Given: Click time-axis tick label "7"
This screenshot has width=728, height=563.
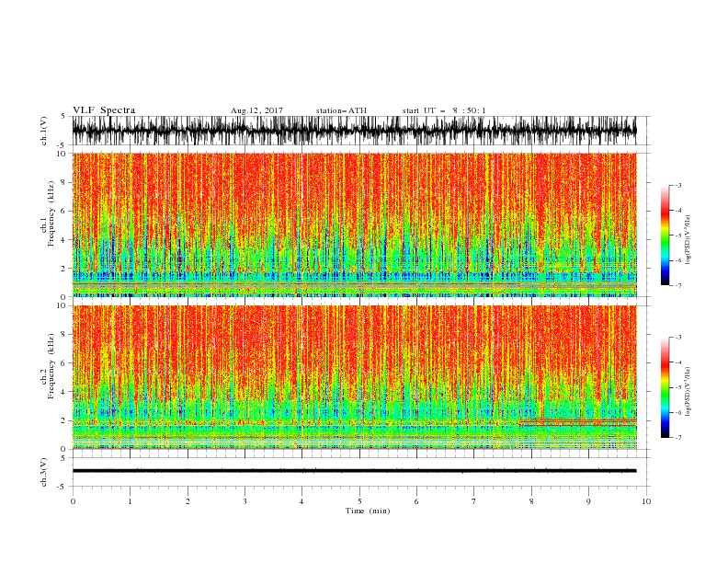Looking at the screenshot, I should click(x=474, y=501).
